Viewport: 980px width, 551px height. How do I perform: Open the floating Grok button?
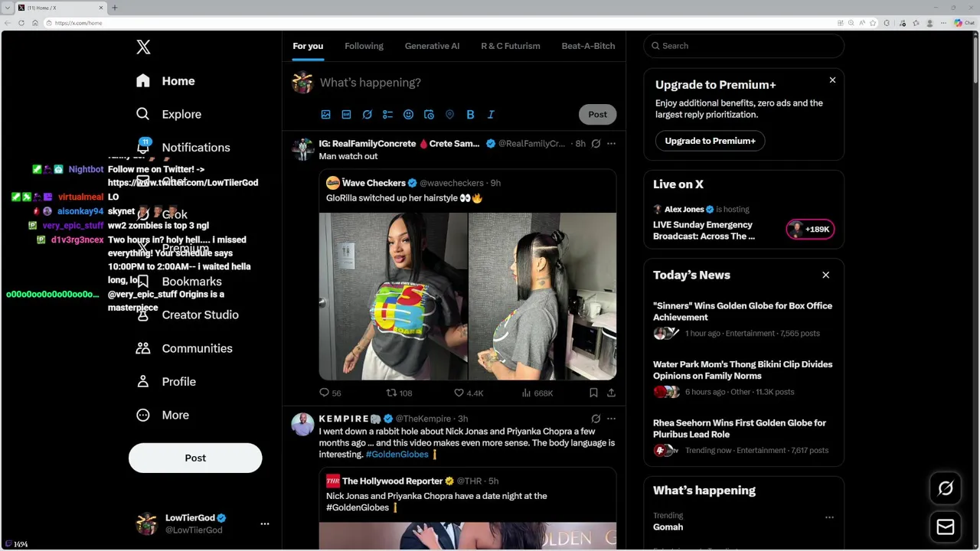pos(946,488)
